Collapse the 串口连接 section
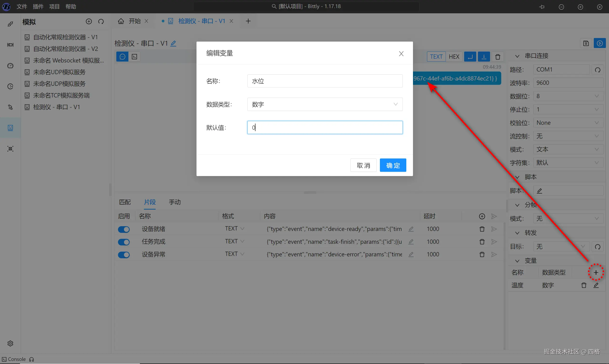The height and width of the screenshot is (364, 609). click(517, 56)
